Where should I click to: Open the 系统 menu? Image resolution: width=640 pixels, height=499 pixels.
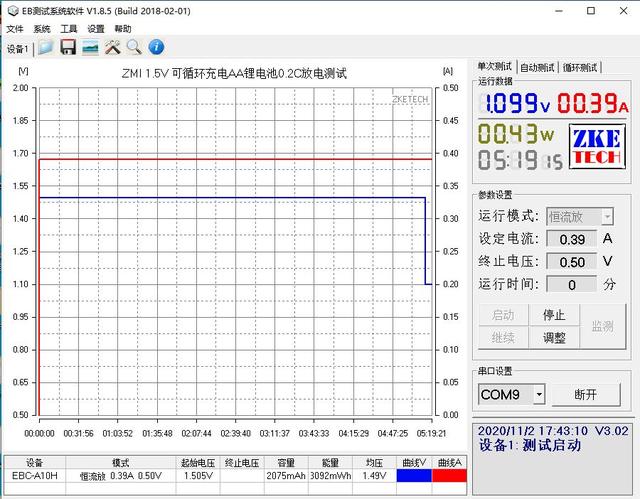click(x=42, y=29)
